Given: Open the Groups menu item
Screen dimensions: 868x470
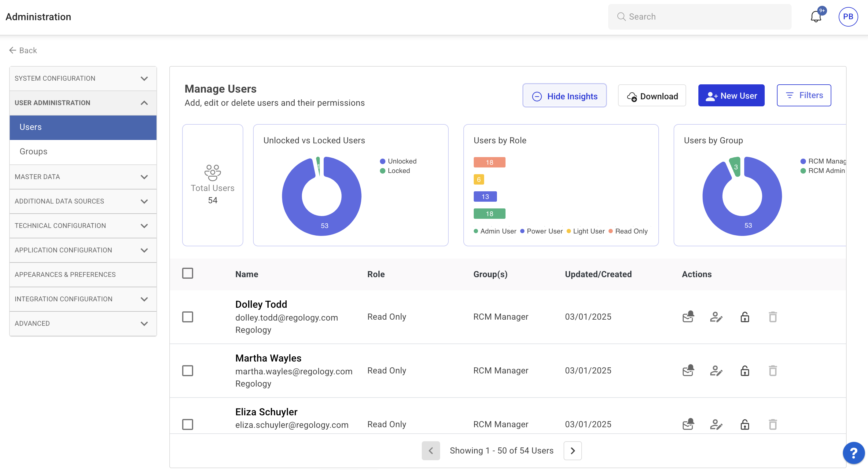Looking at the screenshot, I should [x=33, y=151].
